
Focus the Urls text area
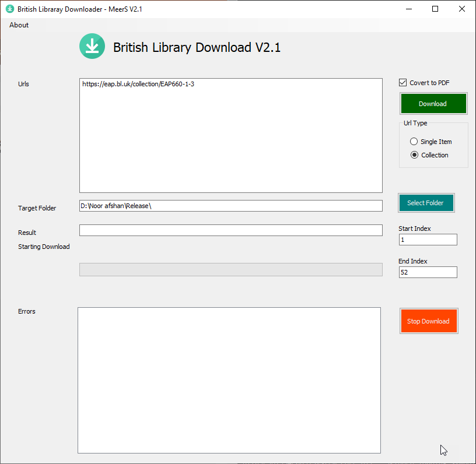click(231, 136)
